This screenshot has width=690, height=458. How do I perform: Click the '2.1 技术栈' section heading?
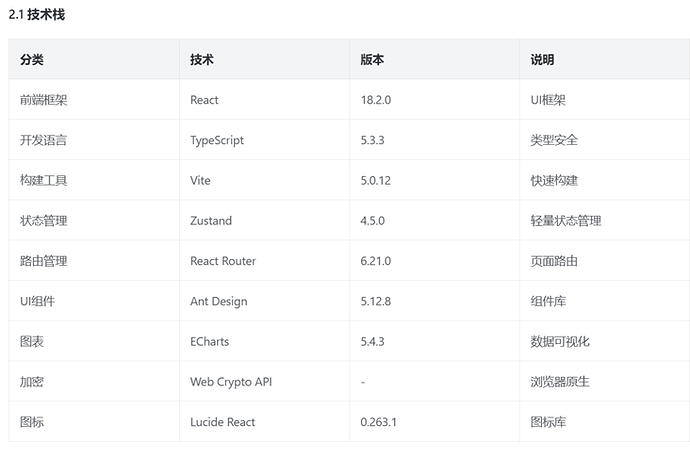37,15
